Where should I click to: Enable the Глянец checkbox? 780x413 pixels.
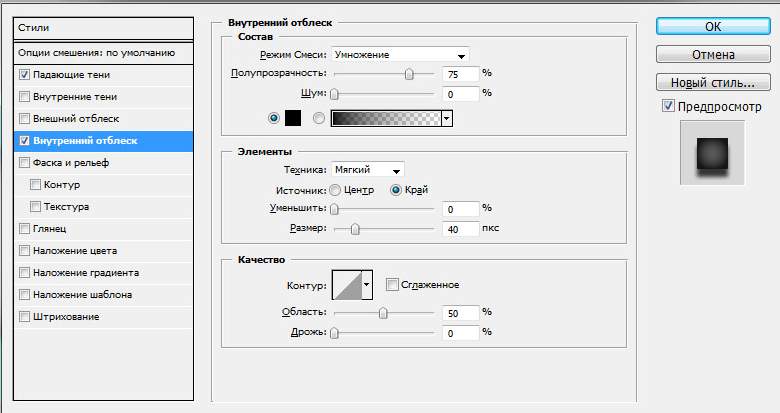pyautogui.click(x=24, y=228)
